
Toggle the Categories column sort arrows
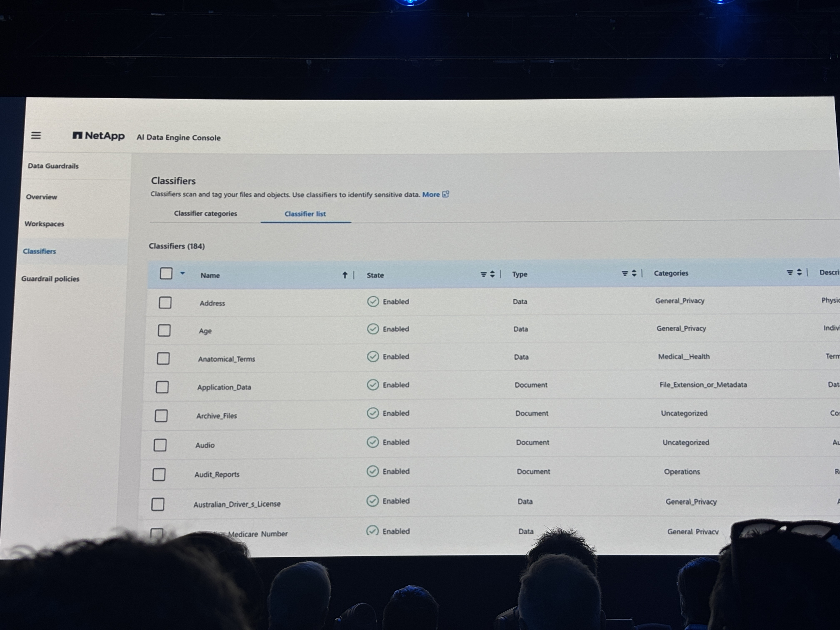[x=799, y=272]
